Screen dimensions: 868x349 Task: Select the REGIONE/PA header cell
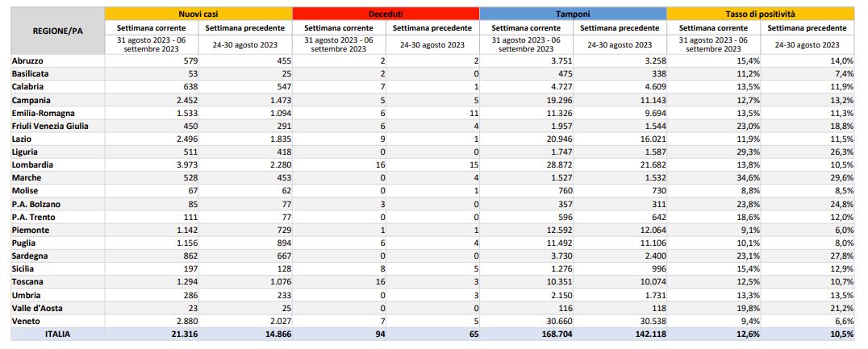coord(57,31)
